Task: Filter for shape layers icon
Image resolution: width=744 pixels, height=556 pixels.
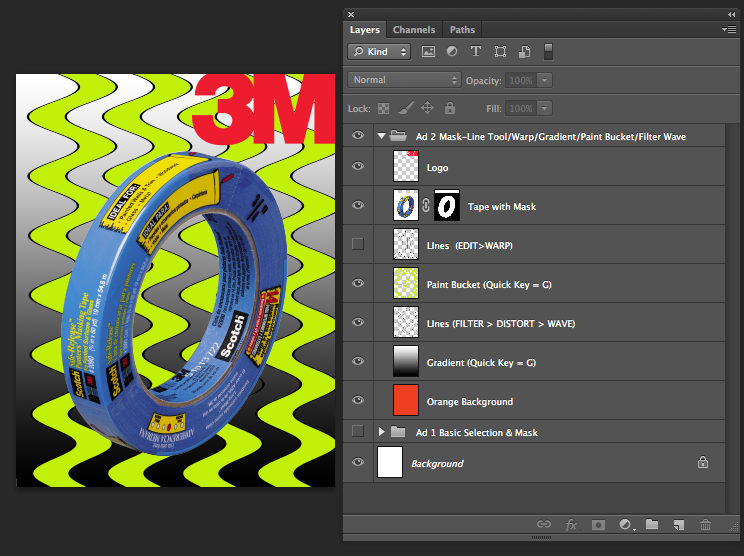Action: point(500,52)
